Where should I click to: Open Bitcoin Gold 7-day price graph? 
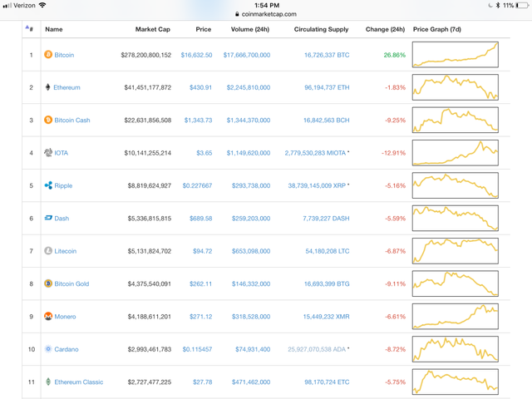pyautogui.click(x=456, y=283)
